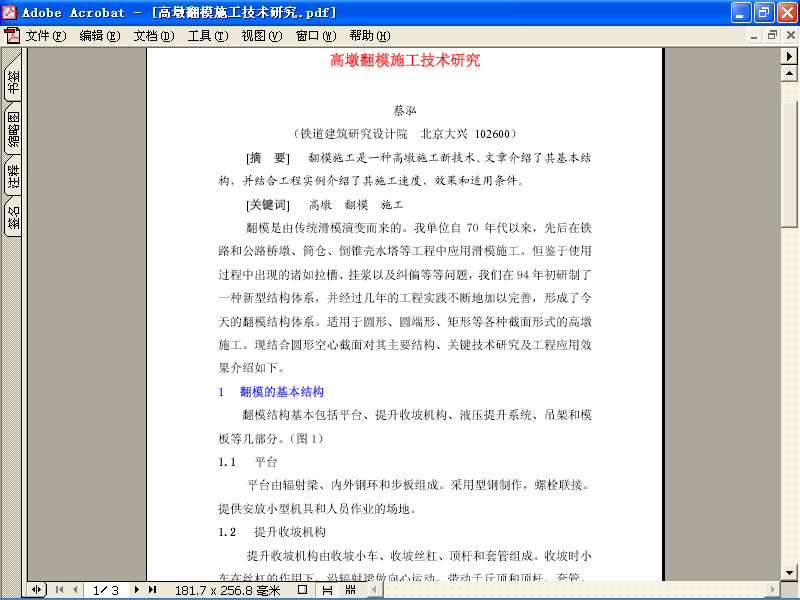800x600 pixels.
Task: Go to next page arrow
Action: coord(137,590)
